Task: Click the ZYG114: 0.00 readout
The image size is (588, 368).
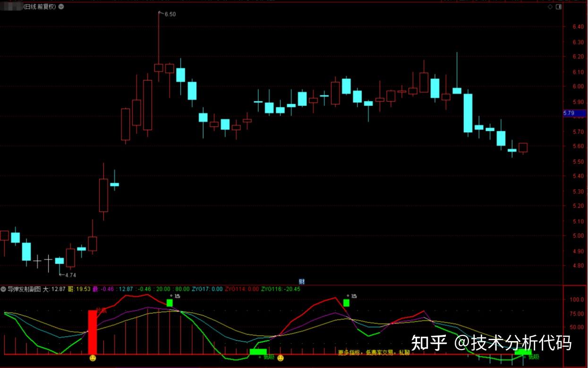Action: coord(242,289)
